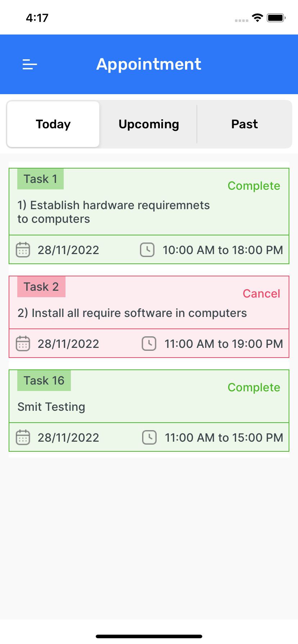The height and width of the screenshot is (644, 298).
Task: Switch to the Upcoming tab
Action: click(x=149, y=124)
